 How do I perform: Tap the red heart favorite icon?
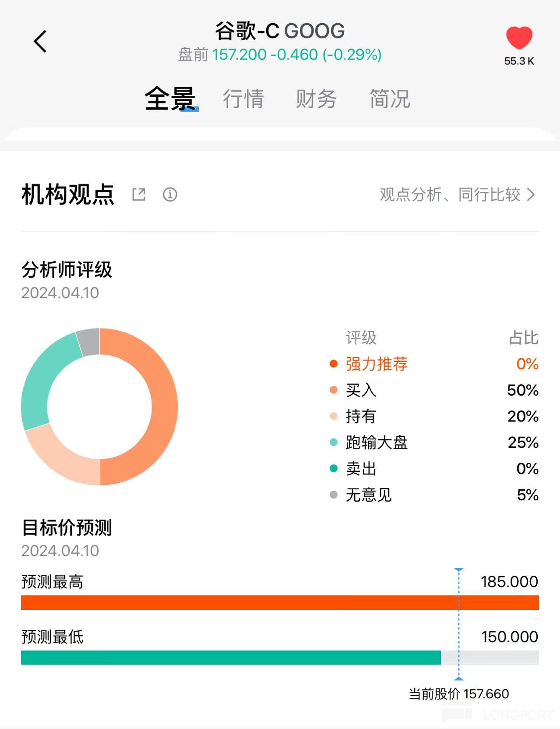point(519,38)
